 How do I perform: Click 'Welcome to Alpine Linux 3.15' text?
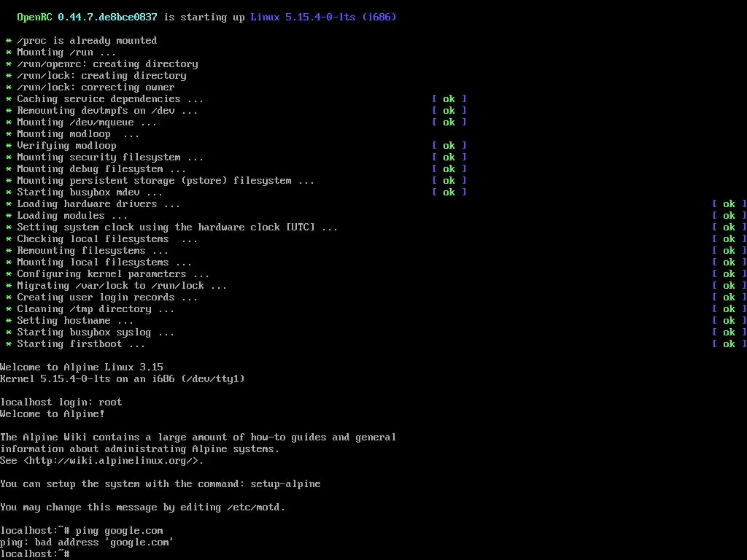click(82, 367)
